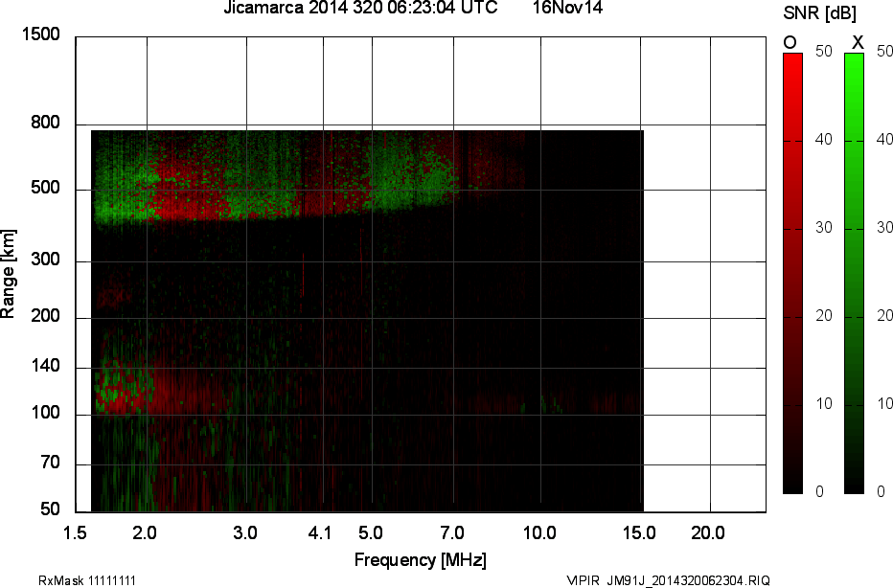Click the 1500 range axis tick label
The height and width of the screenshot is (588, 893).
click(x=40, y=34)
